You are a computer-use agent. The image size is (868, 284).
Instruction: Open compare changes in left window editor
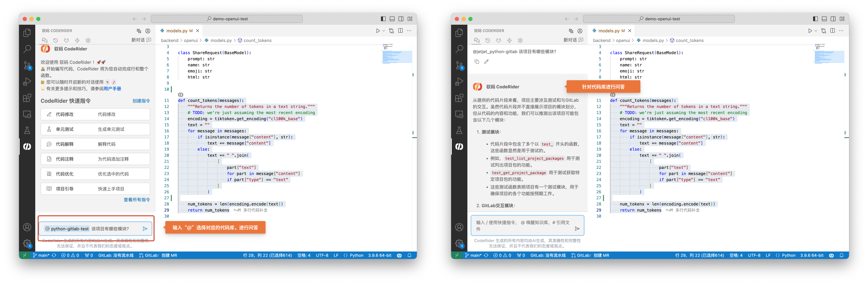click(391, 31)
